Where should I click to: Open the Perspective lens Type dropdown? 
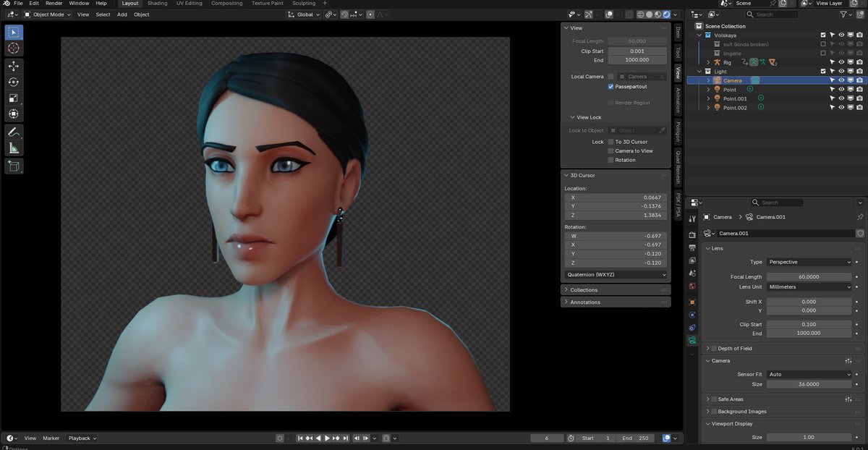(809, 262)
